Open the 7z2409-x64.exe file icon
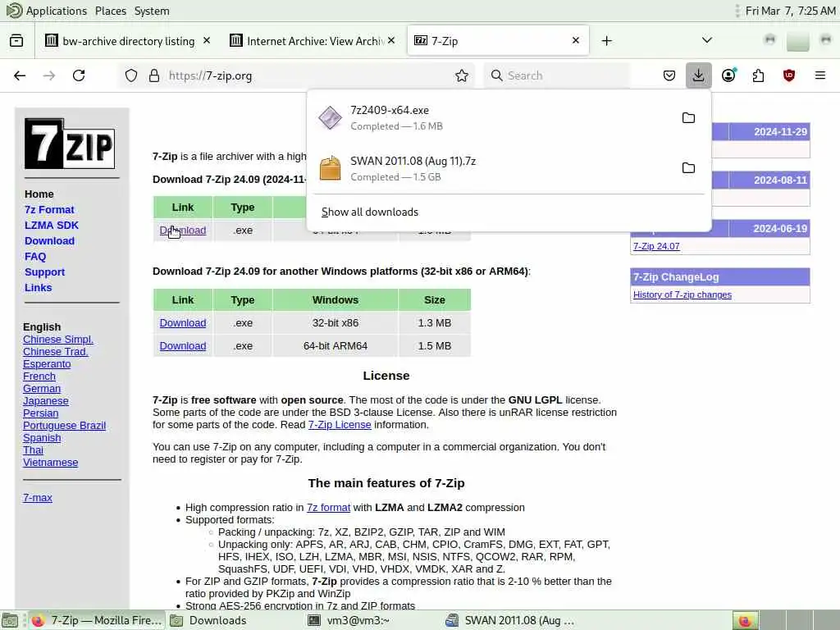Screen dimensions: 840x630 (330, 118)
